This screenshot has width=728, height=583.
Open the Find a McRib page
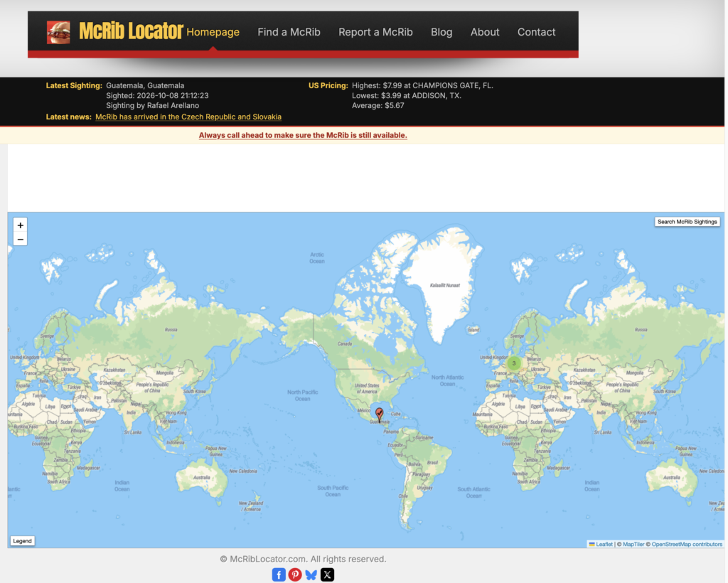pos(289,32)
